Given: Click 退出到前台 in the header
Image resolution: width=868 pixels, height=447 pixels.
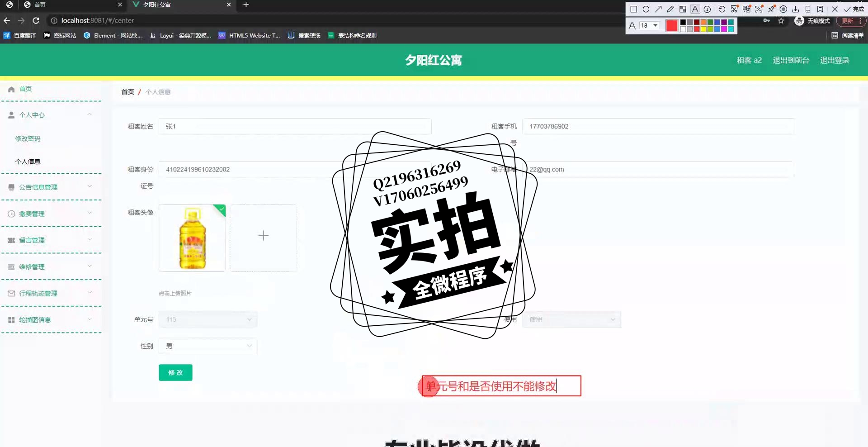Looking at the screenshot, I should pos(791,60).
